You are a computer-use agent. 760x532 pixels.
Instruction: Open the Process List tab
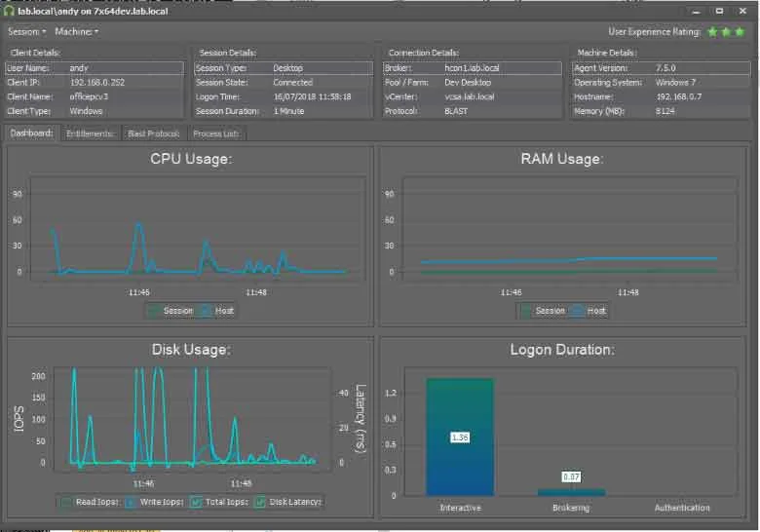click(216, 133)
